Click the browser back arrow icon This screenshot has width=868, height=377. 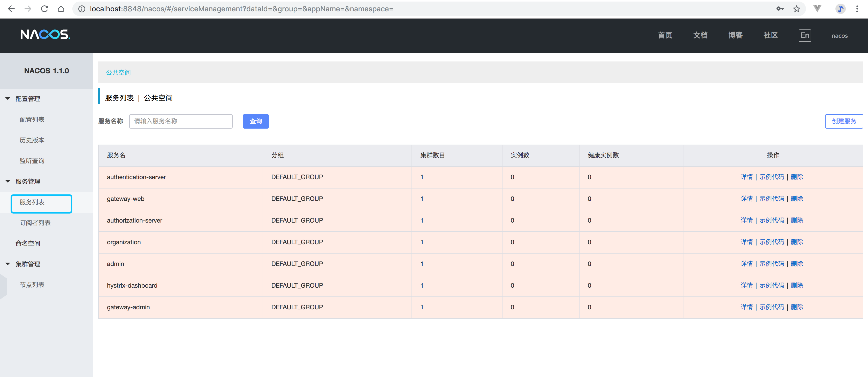coord(11,9)
